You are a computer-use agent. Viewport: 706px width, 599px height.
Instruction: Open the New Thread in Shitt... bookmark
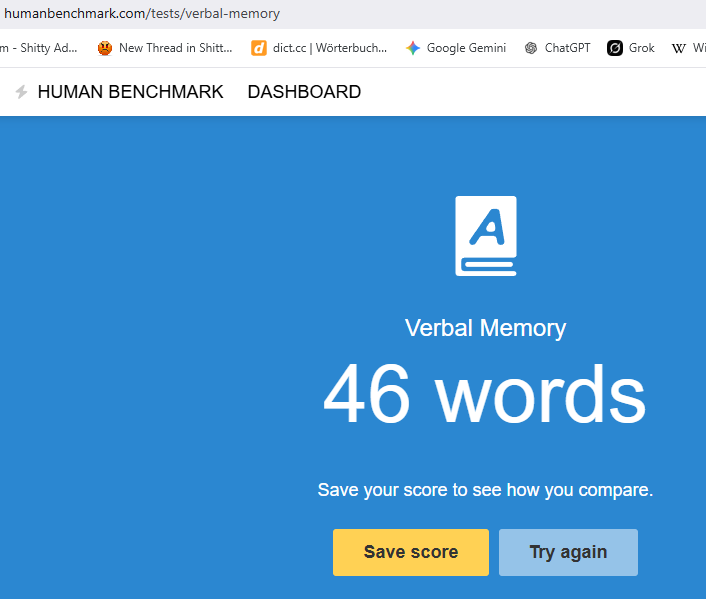click(165, 48)
